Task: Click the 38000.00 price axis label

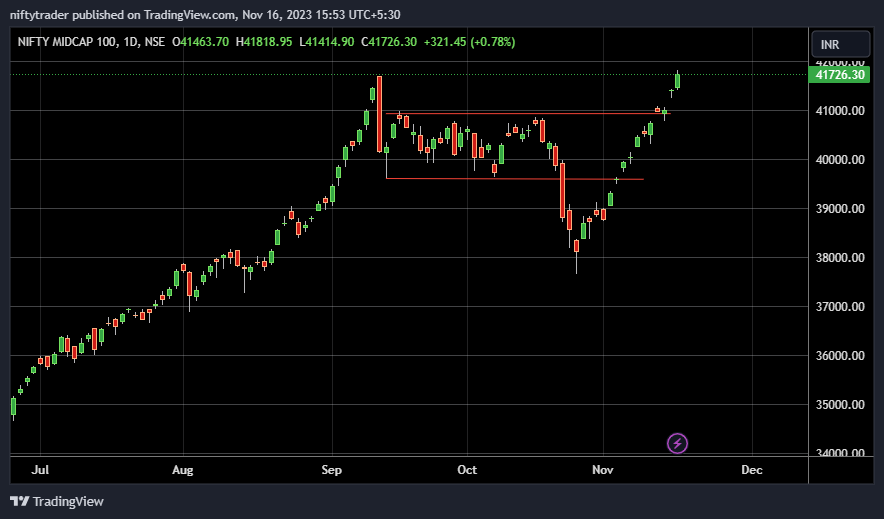Action: click(x=839, y=258)
